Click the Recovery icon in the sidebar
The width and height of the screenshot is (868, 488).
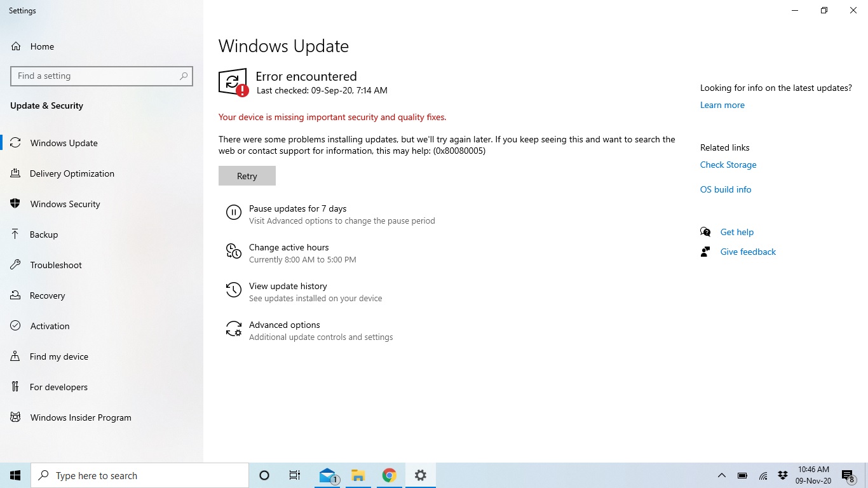[16, 295]
